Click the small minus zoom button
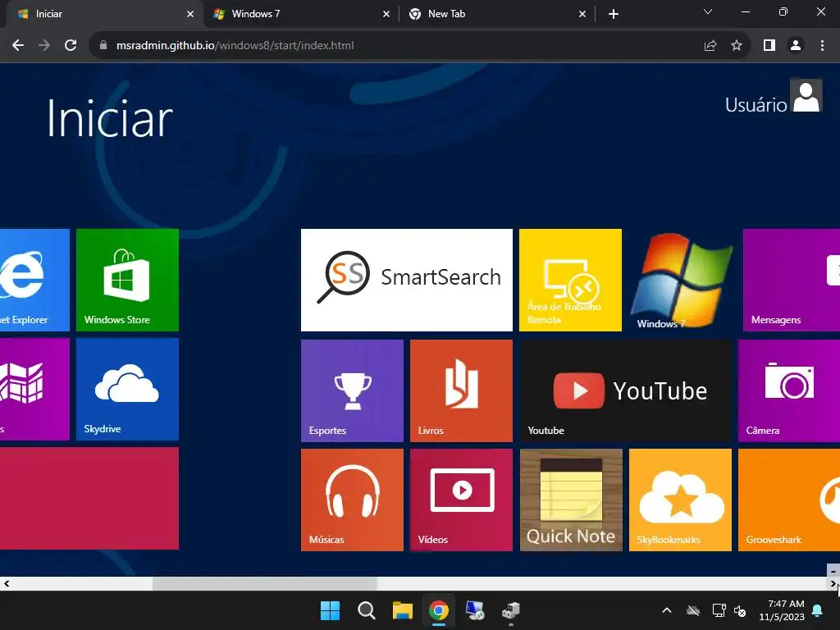The width and height of the screenshot is (840, 630). point(833,571)
